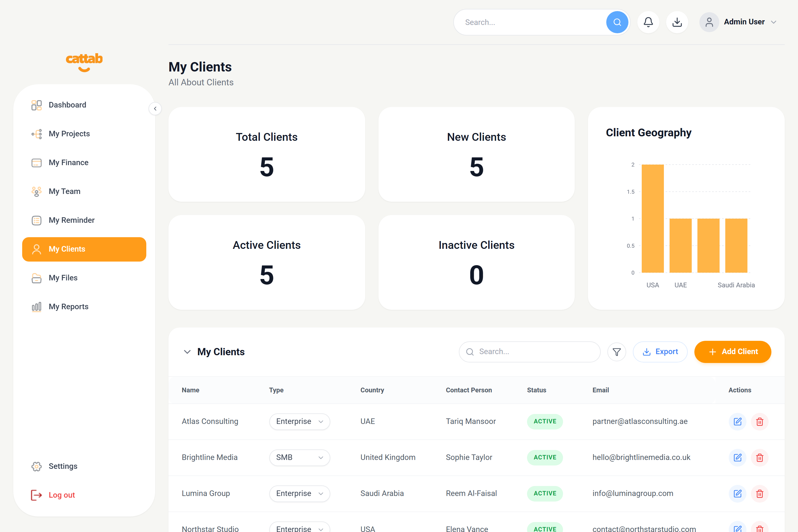The width and height of the screenshot is (798, 532).
Task: Click the USA bar in geography chart
Action: (653, 219)
